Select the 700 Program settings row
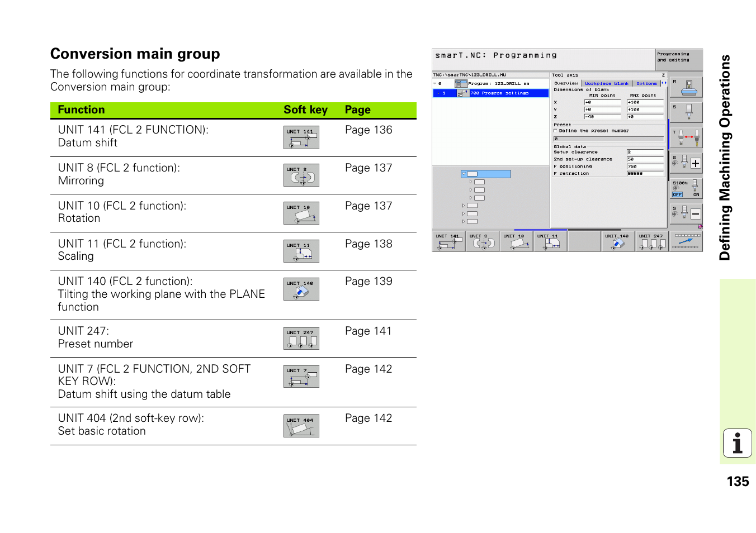This screenshot has width=756, height=533. point(491,93)
